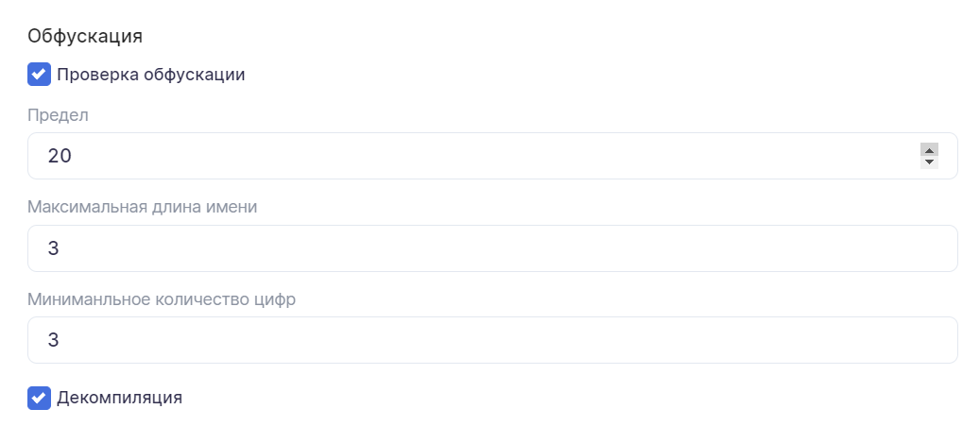The height and width of the screenshot is (426, 980).
Task: Increase Предел with the up arrow
Action: [929, 149]
